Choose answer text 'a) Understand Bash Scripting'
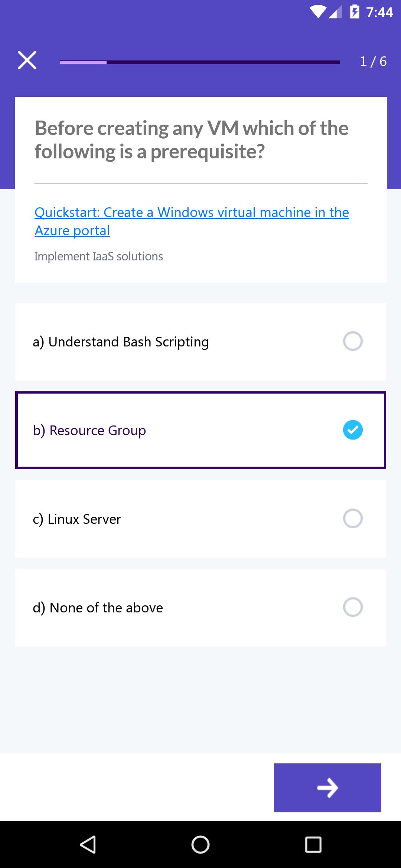Screen dimensions: 401x868 coord(121,342)
